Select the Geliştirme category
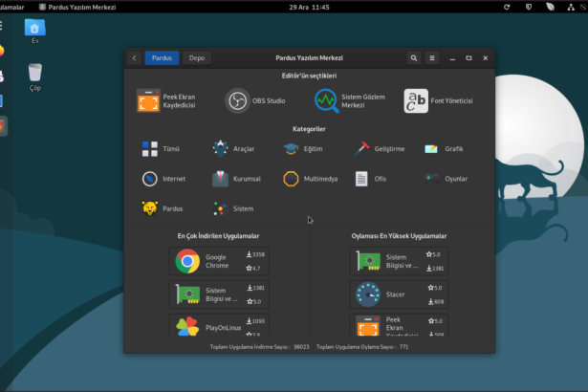 (x=379, y=149)
